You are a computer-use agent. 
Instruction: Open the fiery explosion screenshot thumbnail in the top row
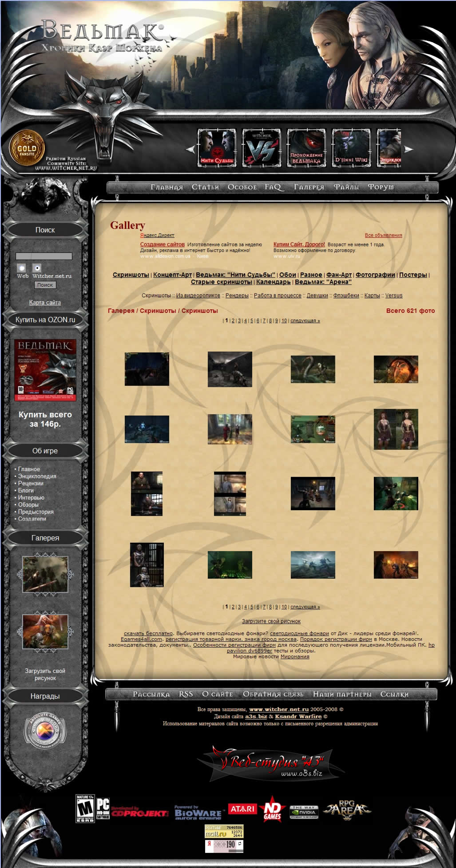396,369
